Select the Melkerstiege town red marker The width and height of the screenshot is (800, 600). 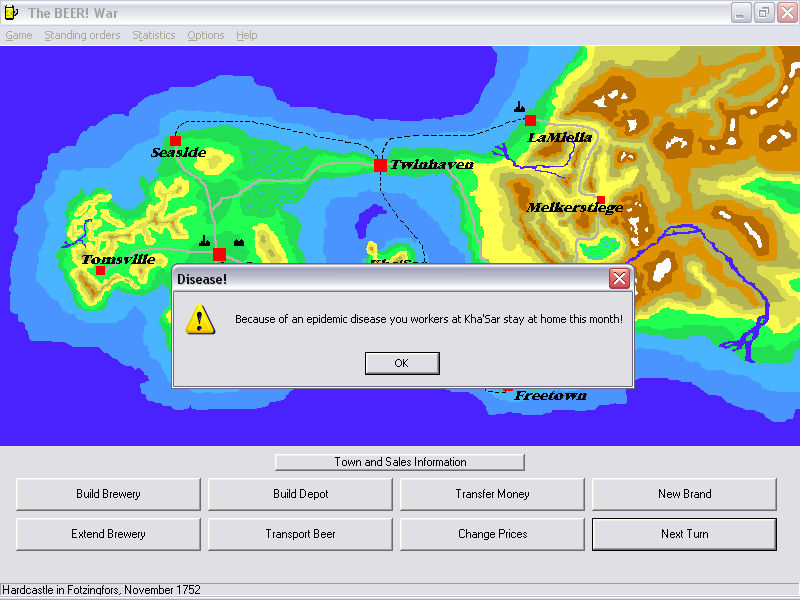[x=600, y=200]
